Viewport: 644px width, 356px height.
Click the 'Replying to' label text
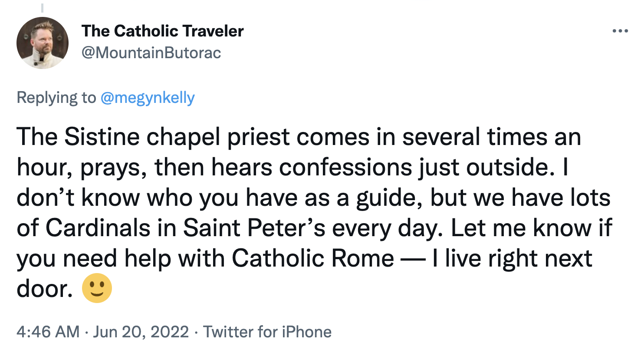(x=56, y=98)
